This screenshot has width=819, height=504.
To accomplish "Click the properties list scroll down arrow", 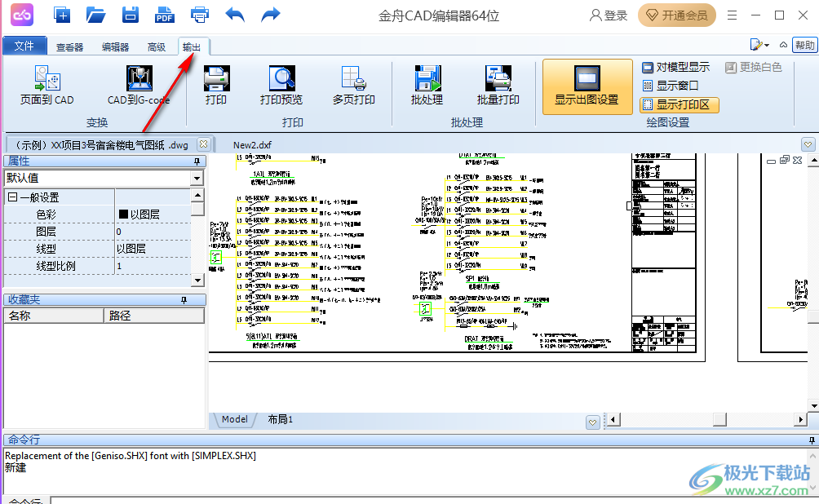I will (197, 281).
